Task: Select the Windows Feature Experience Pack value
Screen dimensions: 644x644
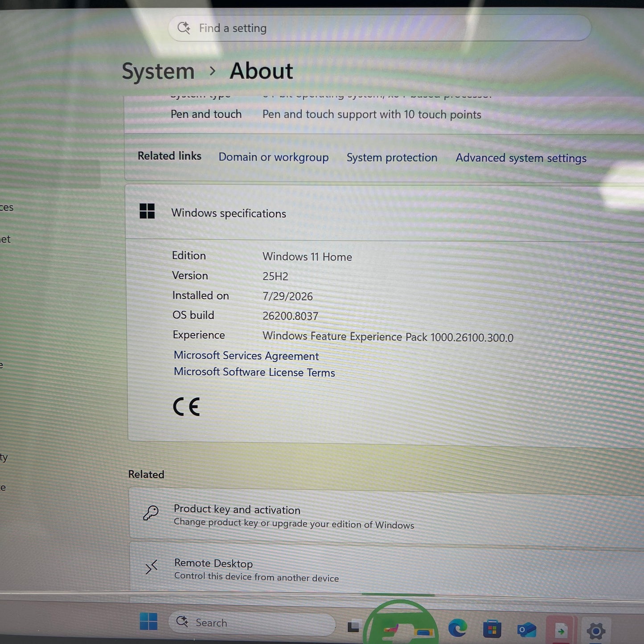Action: [x=388, y=337]
